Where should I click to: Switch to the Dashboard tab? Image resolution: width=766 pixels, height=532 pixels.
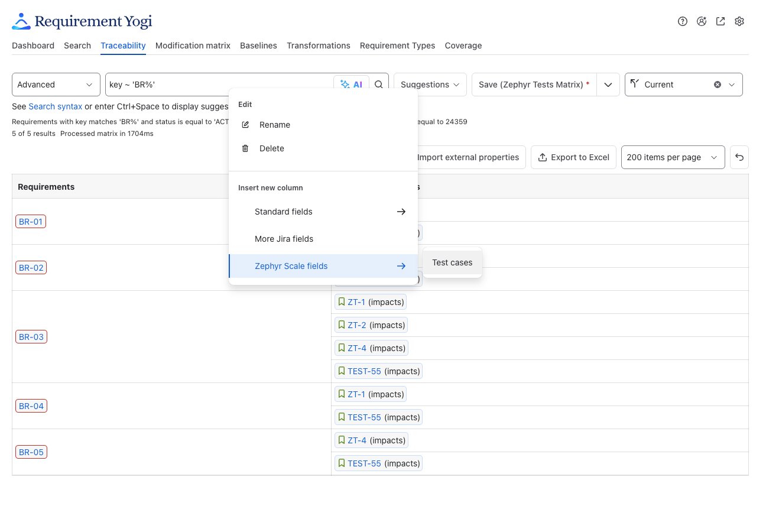[33, 46]
